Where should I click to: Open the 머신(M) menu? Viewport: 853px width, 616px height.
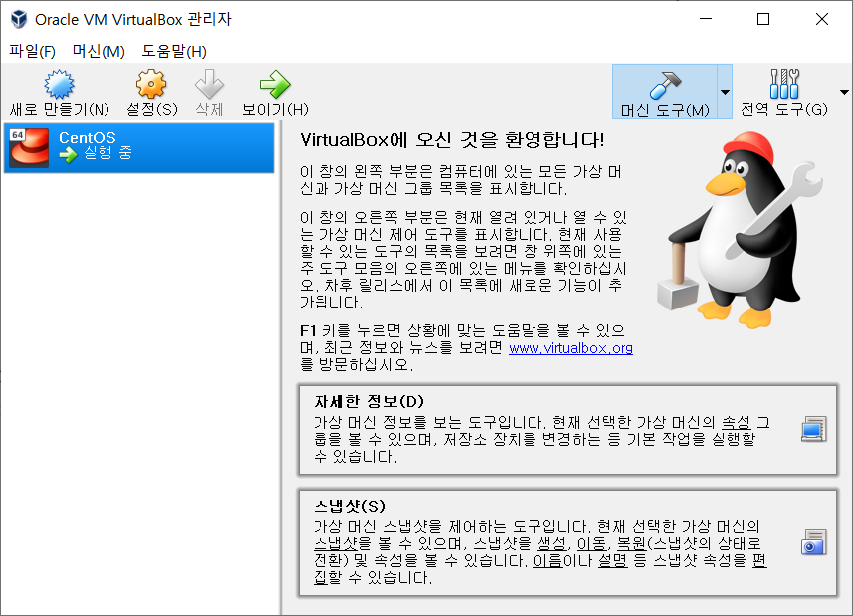click(x=99, y=51)
